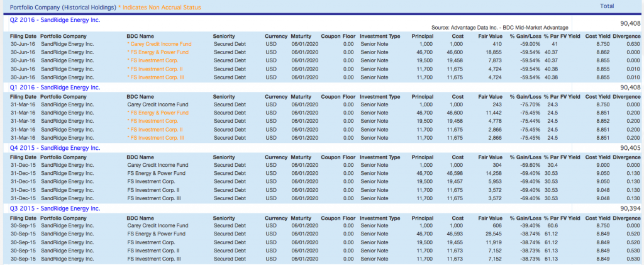Open the Q2 2016 - SandRidge Energy Inc. section link

point(55,20)
